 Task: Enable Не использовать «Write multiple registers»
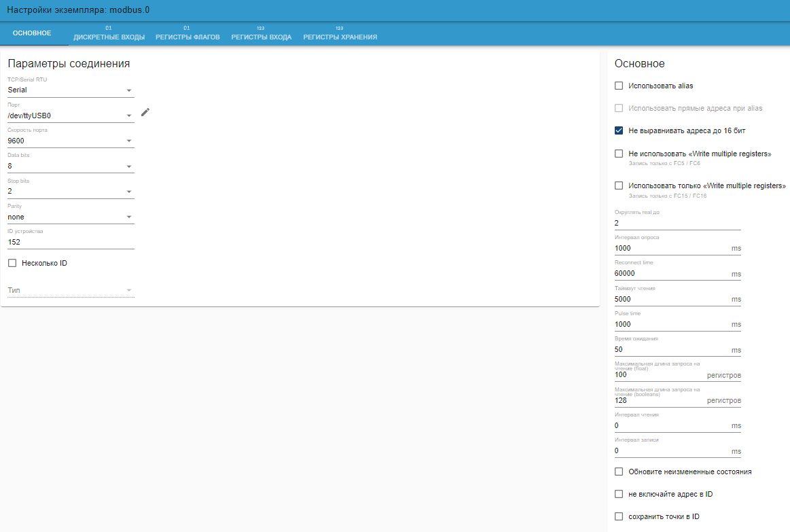(x=619, y=154)
